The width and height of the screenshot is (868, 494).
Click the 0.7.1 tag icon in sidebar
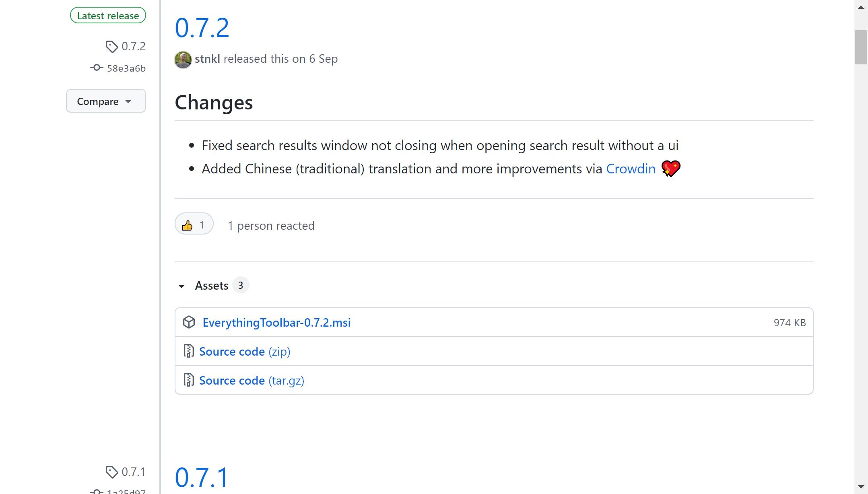pyautogui.click(x=111, y=472)
